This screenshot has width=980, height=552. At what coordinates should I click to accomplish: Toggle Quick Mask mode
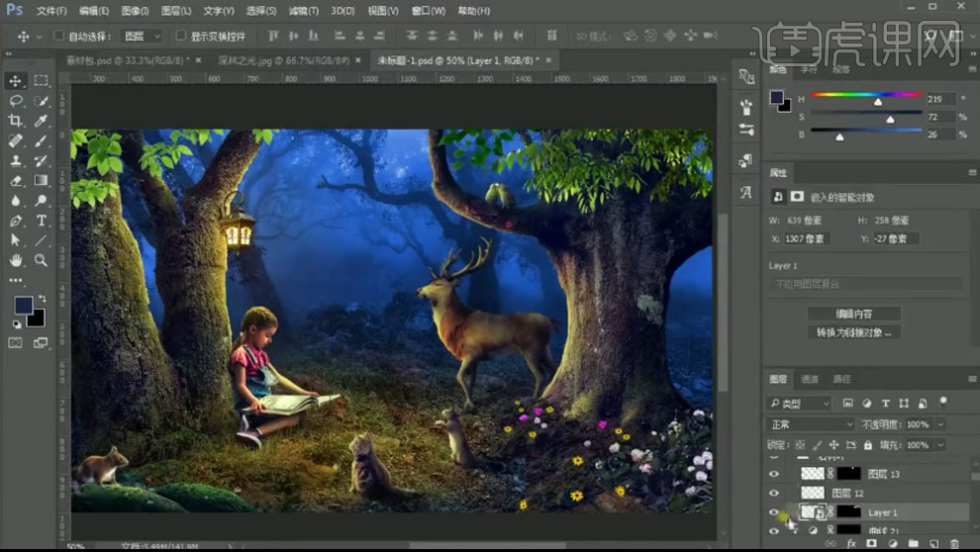[x=15, y=343]
